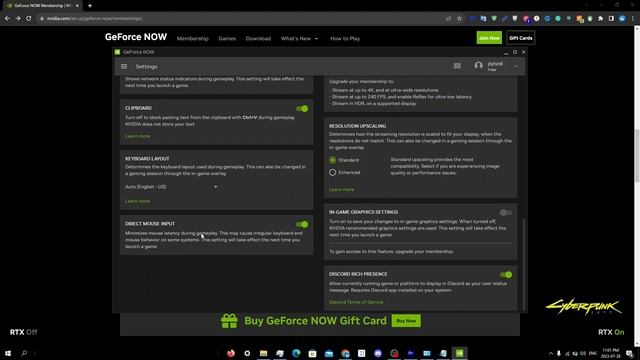Click the DISCORD RICH PRESENCE heading
This screenshot has height=360, width=640.
click(358, 274)
